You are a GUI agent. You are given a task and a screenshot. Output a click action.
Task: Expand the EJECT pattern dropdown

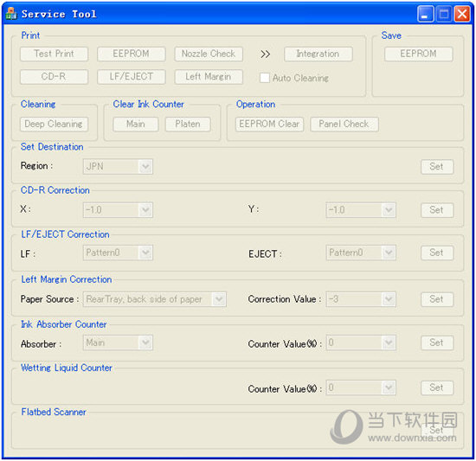(361, 253)
